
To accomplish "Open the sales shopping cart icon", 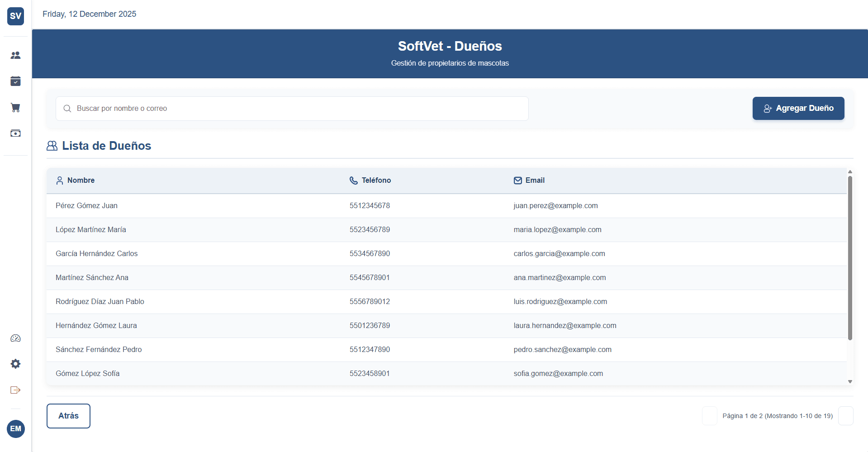I will click(x=15, y=107).
